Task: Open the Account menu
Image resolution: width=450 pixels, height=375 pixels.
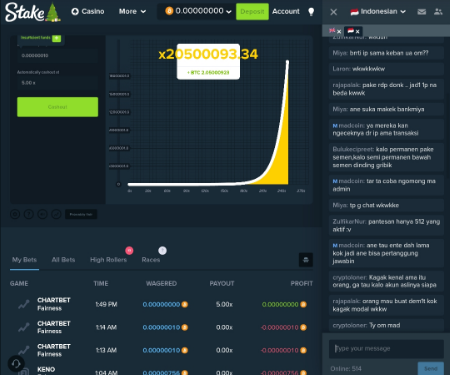Action: [286, 12]
